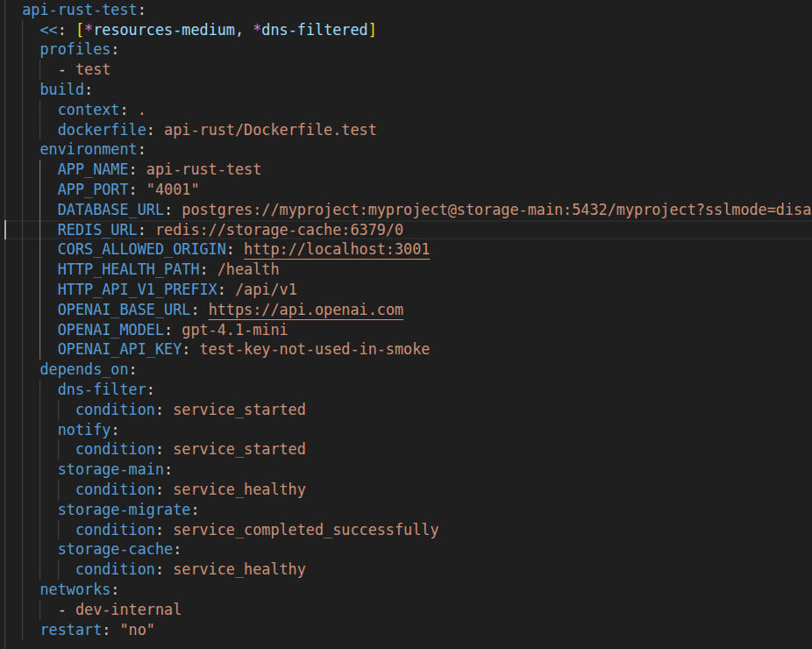The image size is (812, 649).
Task: Select service_completed_successfully value
Action: point(306,530)
